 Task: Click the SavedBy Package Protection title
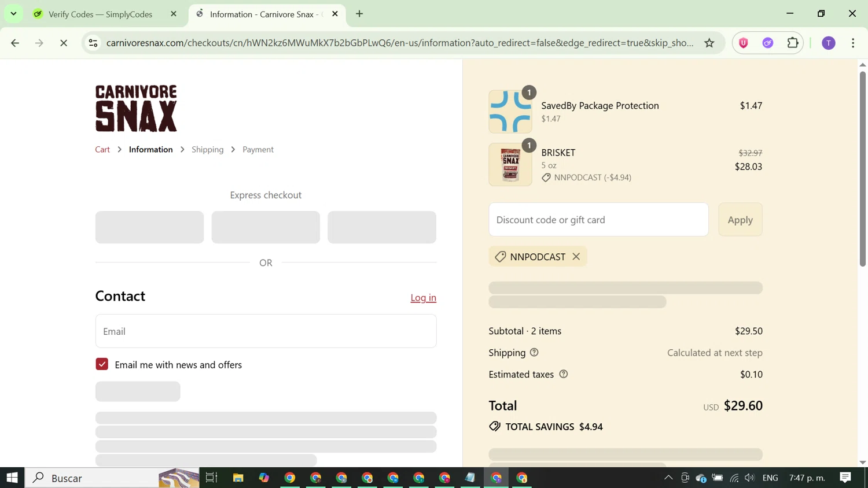600,105
